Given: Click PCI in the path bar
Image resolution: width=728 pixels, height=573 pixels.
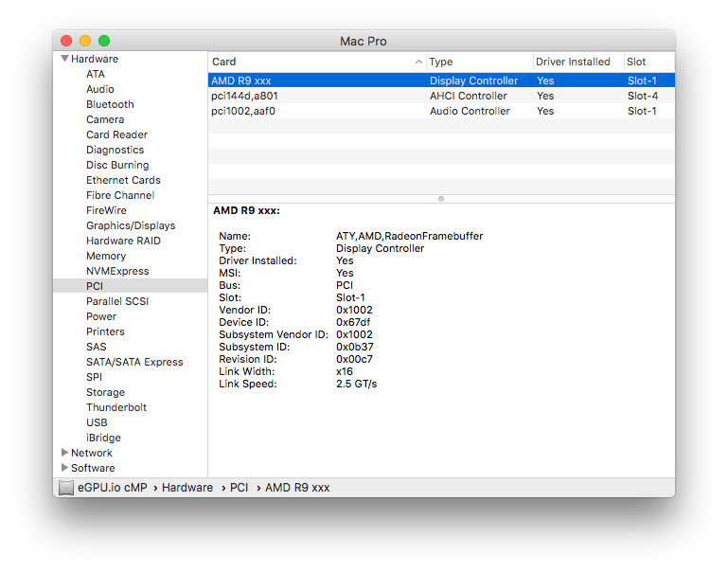Looking at the screenshot, I should pyautogui.click(x=240, y=488).
